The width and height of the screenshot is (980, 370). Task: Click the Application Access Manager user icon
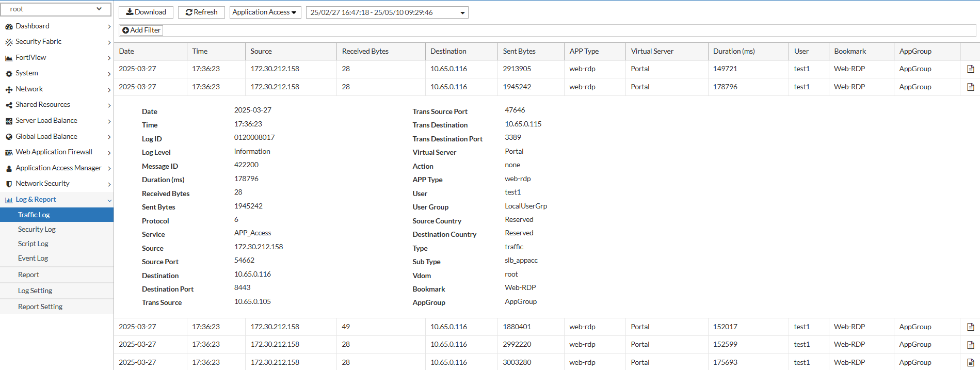pyautogui.click(x=9, y=168)
